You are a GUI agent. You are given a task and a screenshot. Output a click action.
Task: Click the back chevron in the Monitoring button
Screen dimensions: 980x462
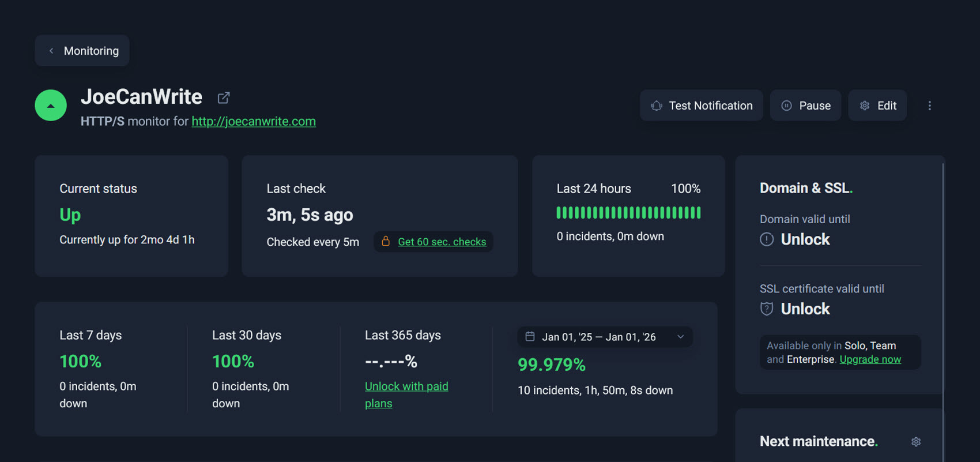[x=51, y=51]
